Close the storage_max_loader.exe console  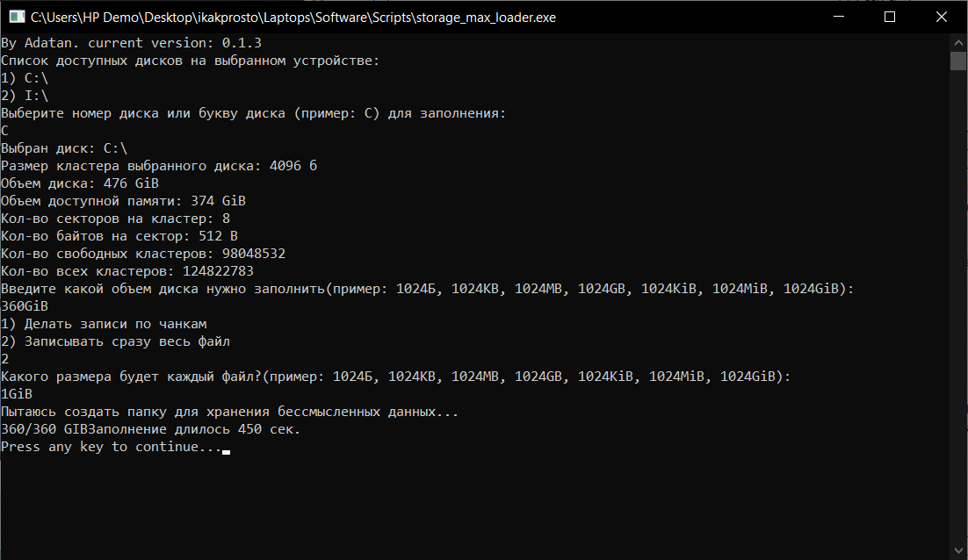942,17
